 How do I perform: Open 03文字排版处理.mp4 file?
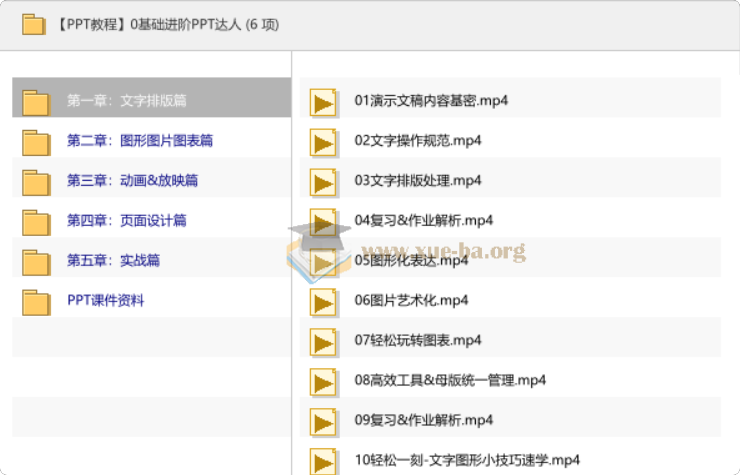pyautogui.click(x=418, y=180)
